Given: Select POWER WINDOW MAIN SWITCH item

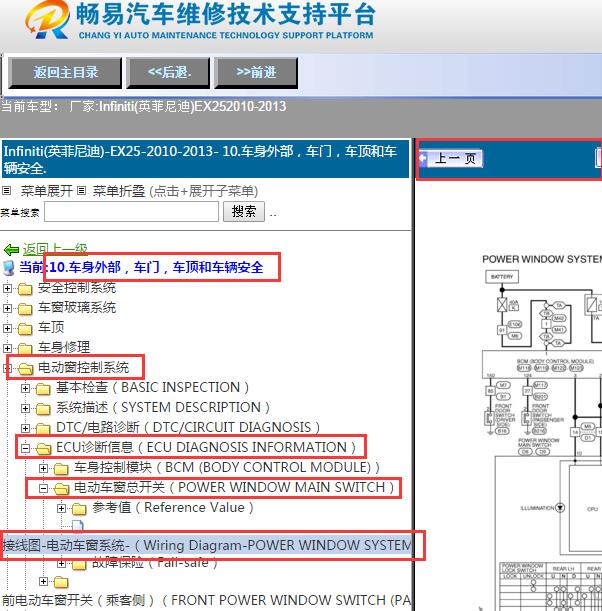Looking at the screenshot, I should (x=234, y=487).
